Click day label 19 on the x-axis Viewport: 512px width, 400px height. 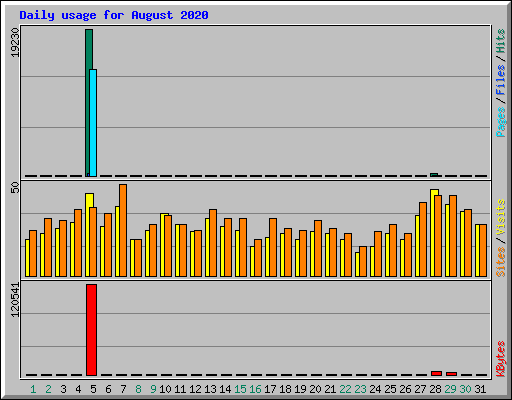pos(300,389)
